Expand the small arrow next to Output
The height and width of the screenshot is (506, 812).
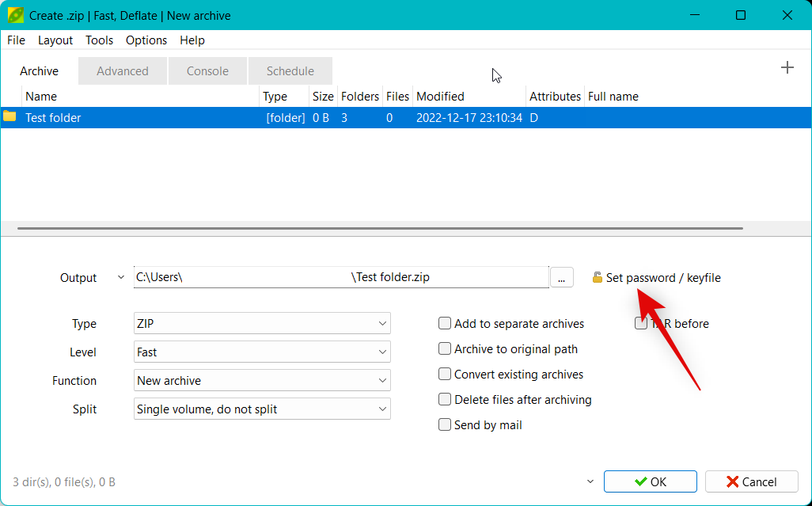(120, 278)
